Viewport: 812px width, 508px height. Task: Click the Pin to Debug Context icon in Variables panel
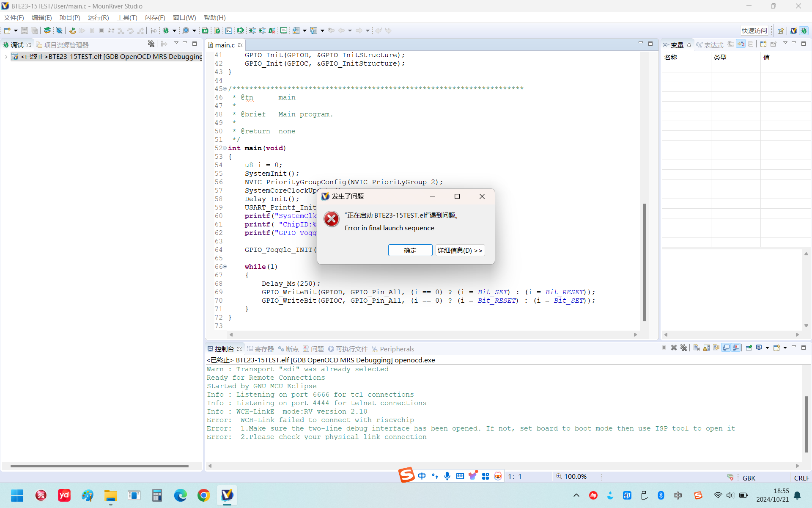774,44
